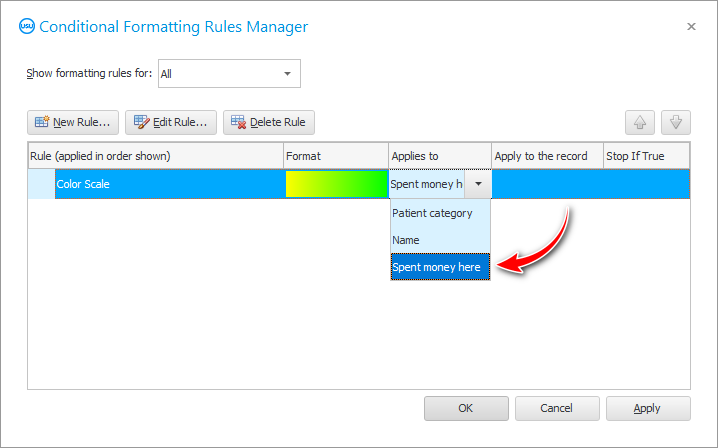Image resolution: width=718 pixels, height=448 pixels.
Task: Toggle Apply to the record cell
Action: click(547, 184)
